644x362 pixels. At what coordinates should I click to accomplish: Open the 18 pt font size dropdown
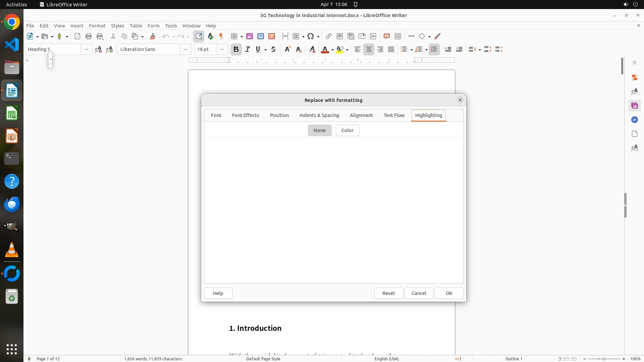click(222, 49)
